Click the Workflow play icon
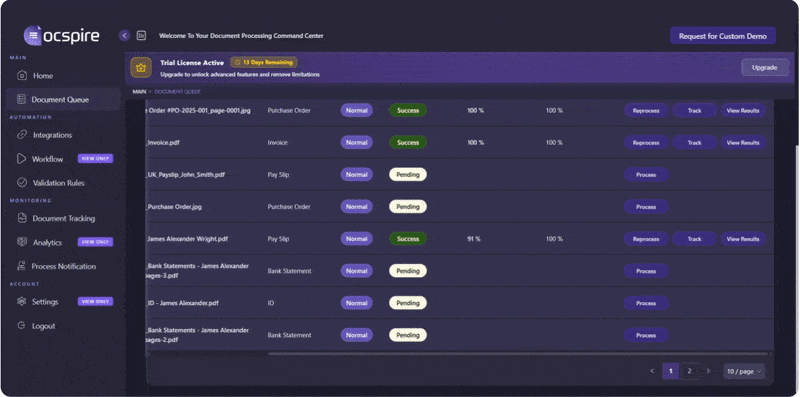This screenshot has width=800, height=397. [x=21, y=159]
